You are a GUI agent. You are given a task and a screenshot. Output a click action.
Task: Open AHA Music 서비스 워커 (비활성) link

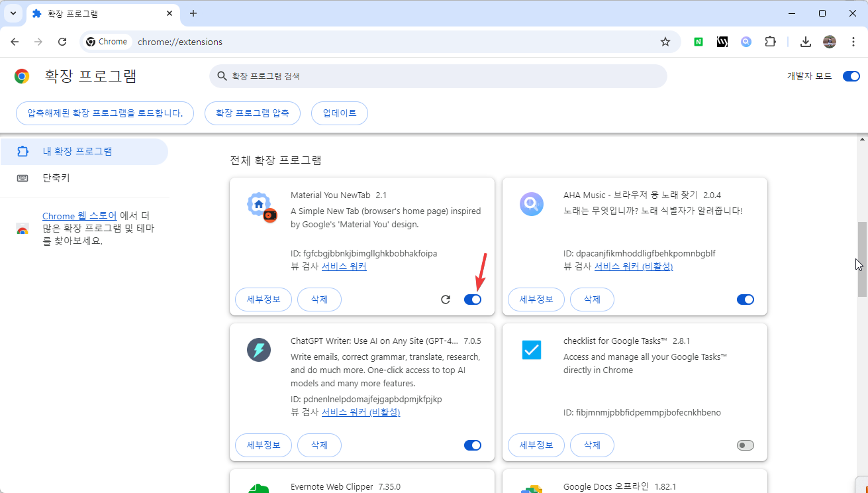click(x=634, y=266)
